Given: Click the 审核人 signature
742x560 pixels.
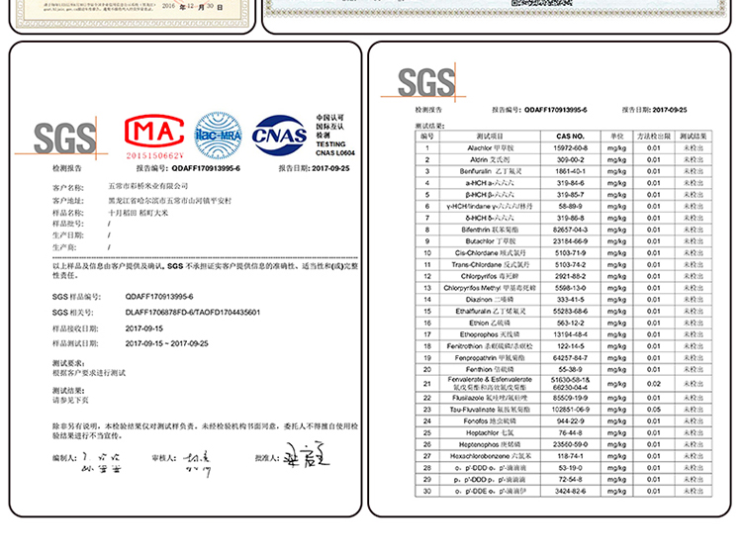Looking at the screenshot, I should click(x=197, y=463).
